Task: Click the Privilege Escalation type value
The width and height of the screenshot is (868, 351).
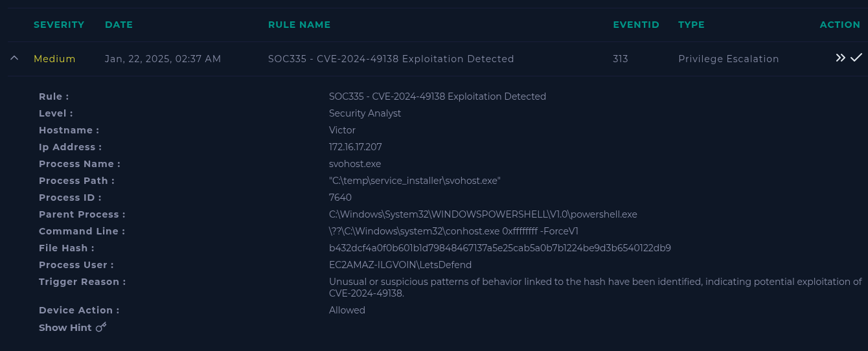Action: [728, 59]
